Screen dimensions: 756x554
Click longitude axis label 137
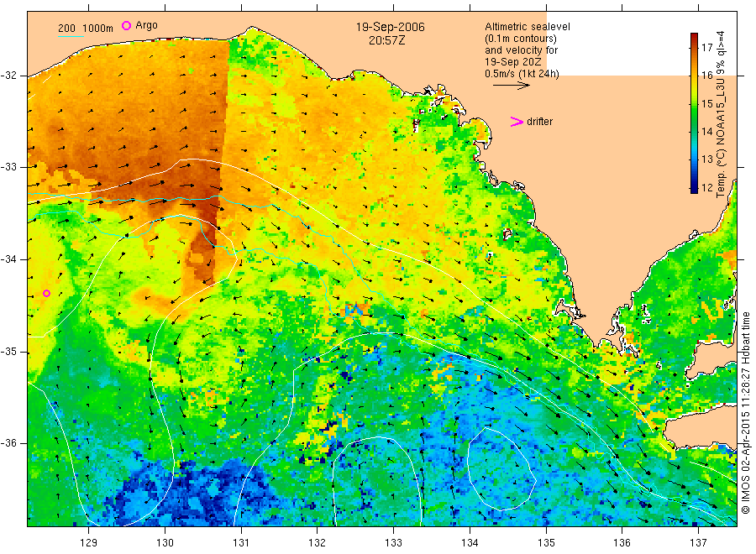pyautogui.click(x=698, y=543)
